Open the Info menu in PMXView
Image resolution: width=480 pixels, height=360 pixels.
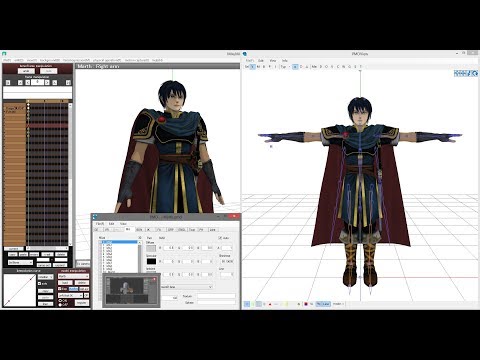[x=285, y=61]
